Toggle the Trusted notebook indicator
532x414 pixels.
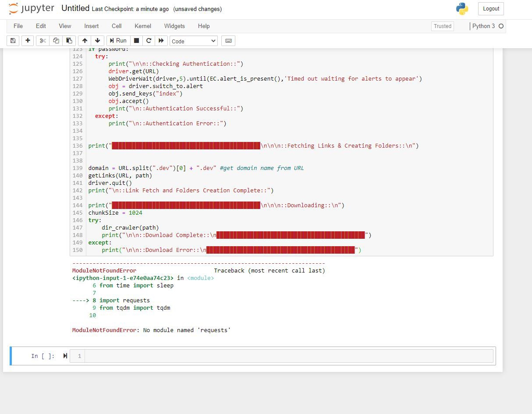click(442, 26)
